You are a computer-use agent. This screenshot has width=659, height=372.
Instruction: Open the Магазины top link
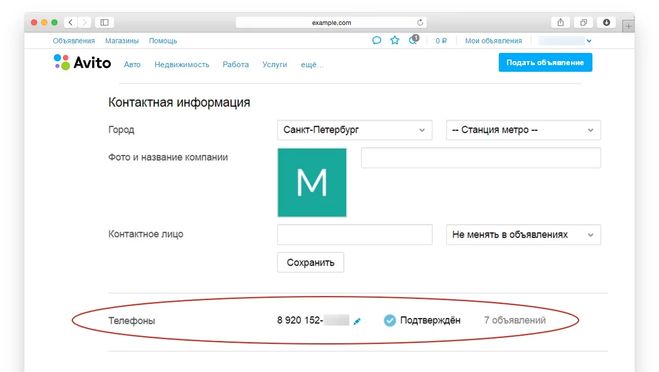(x=122, y=41)
